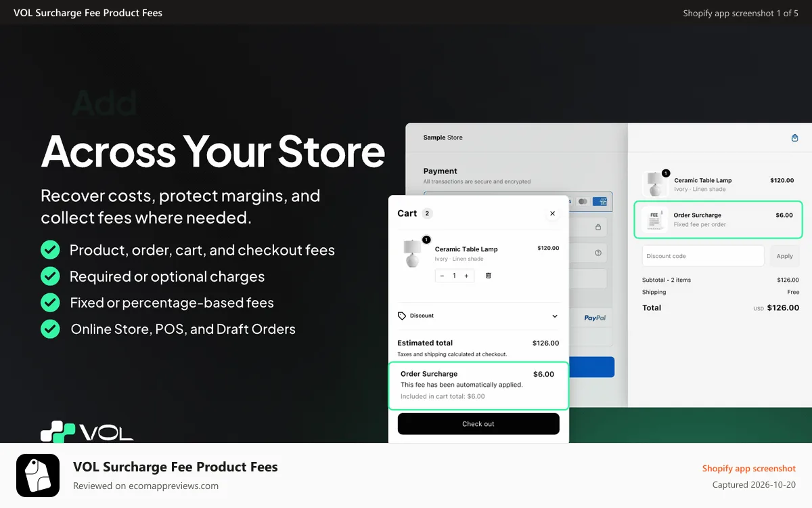Click the 'Shipping' Free line
Image resolution: width=812 pixels, height=508 pixels.
point(721,292)
